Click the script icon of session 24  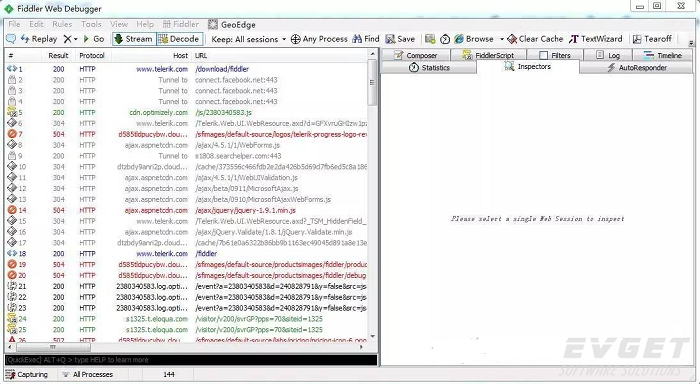click(12, 318)
